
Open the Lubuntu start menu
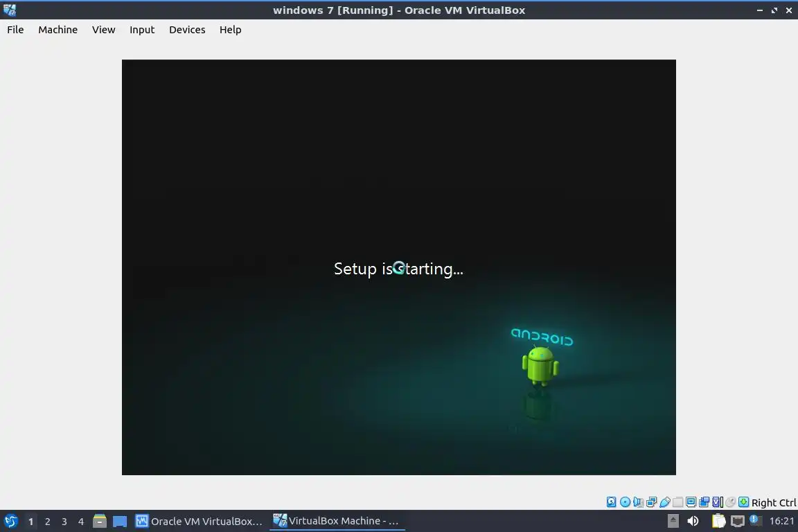point(10,521)
